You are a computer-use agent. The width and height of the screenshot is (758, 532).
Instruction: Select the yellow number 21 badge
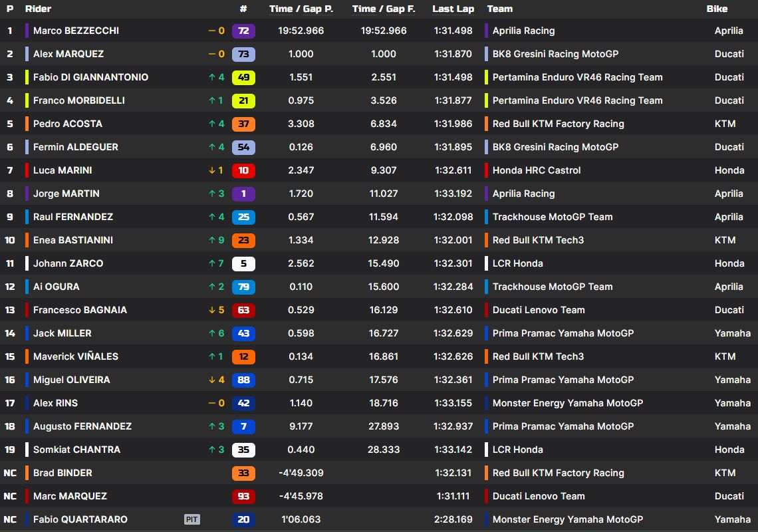pyautogui.click(x=243, y=100)
